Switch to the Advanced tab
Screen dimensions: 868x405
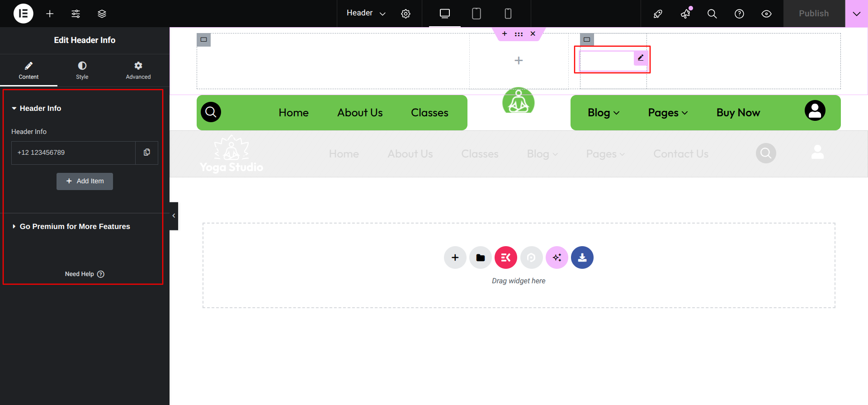tap(138, 71)
